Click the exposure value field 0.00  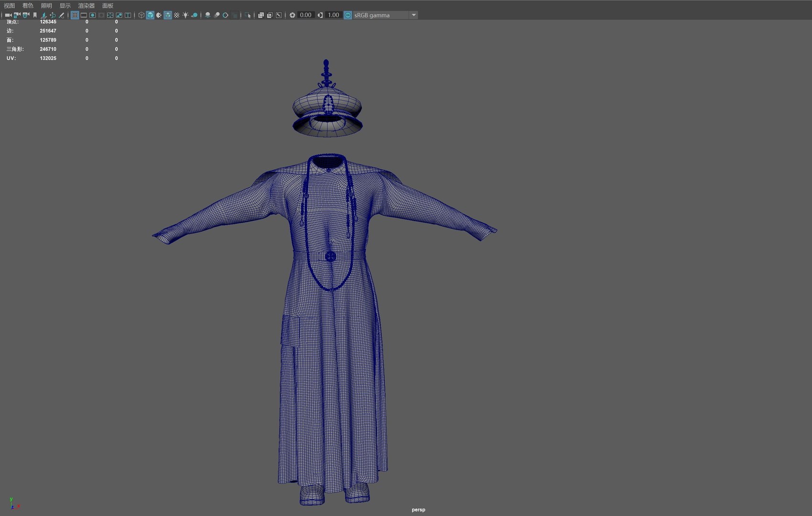[x=306, y=15]
